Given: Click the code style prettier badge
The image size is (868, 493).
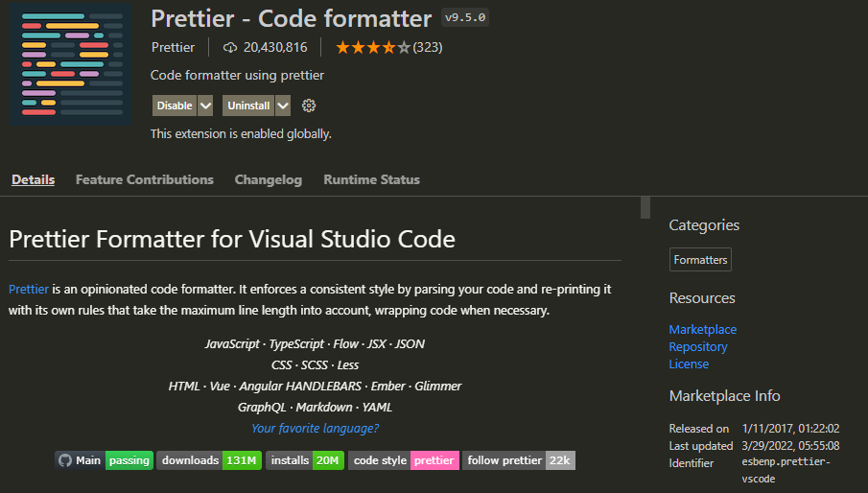Looking at the screenshot, I should (x=404, y=460).
